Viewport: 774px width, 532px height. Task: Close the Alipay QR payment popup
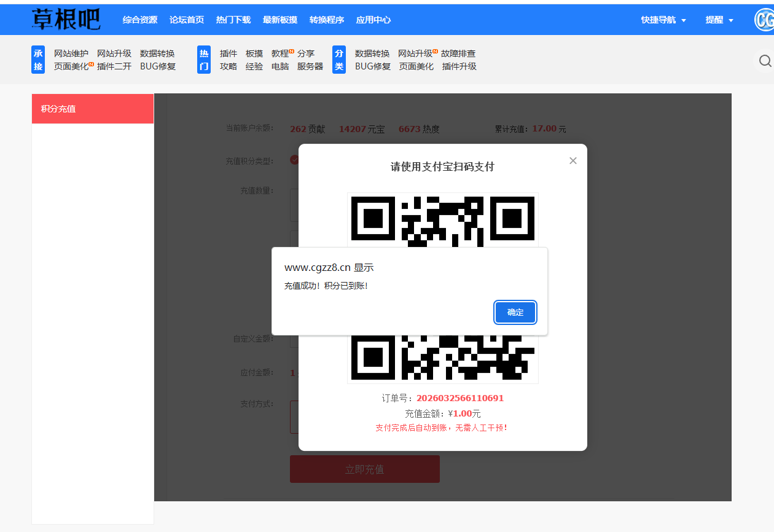click(x=573, y=161)
